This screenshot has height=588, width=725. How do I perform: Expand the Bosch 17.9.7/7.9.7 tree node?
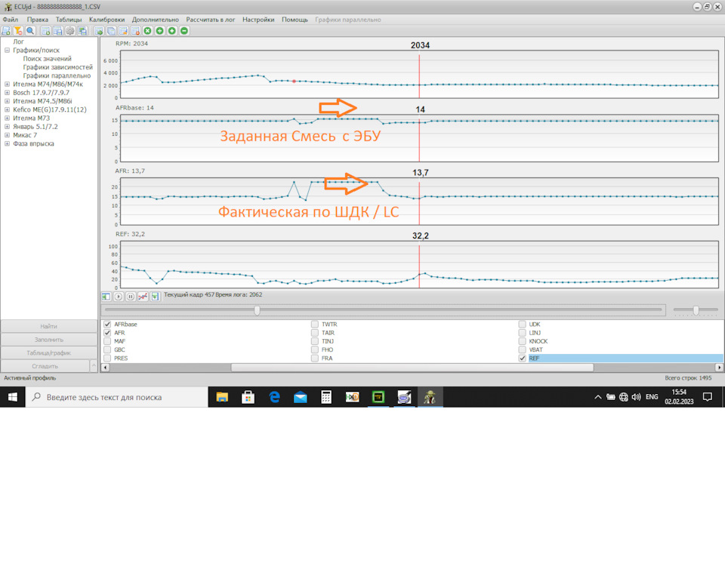(7, 93)
